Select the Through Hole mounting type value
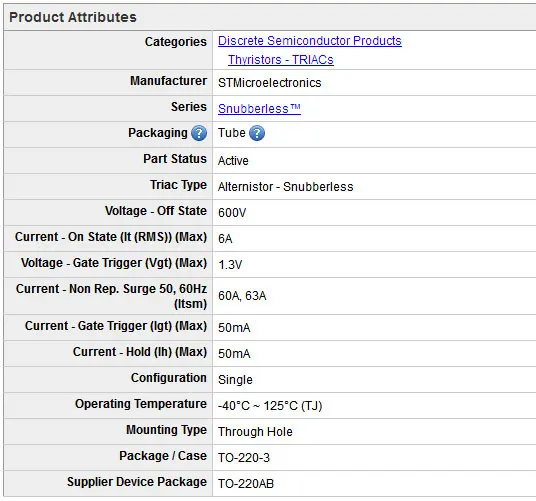This screenshot has height=501, width=536. (255, 432)
